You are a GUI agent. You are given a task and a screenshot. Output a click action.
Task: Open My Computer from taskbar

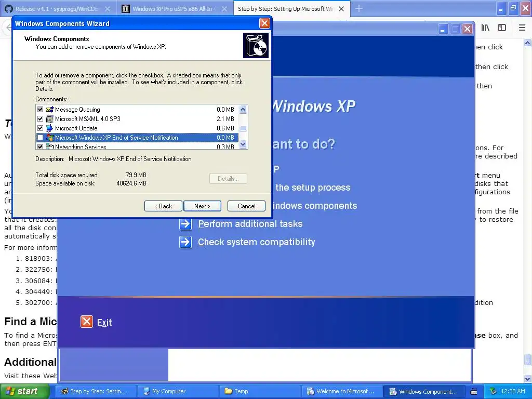(178, 392)
